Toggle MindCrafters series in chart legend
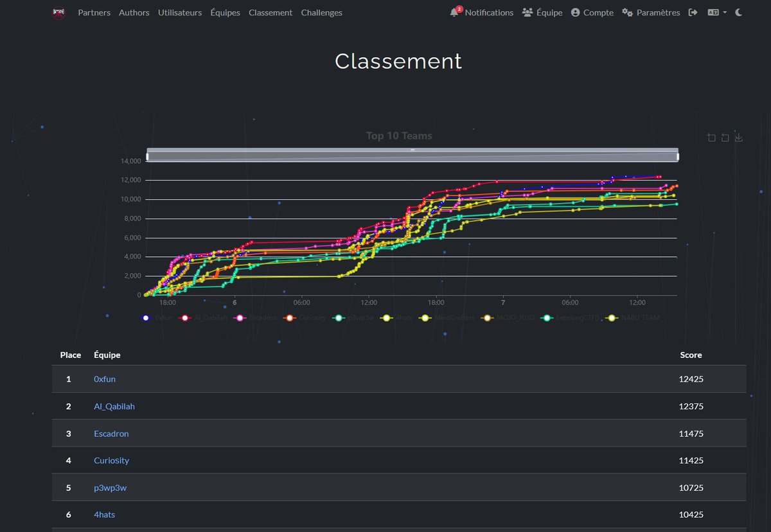Viewport: 771px width, 532px height. (x=447, y=317)
